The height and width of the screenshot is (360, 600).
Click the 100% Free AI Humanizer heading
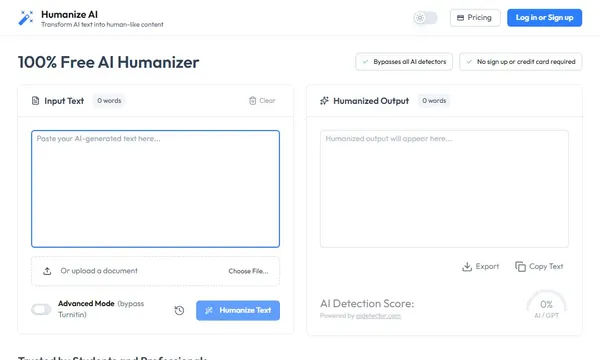[109, 62]
